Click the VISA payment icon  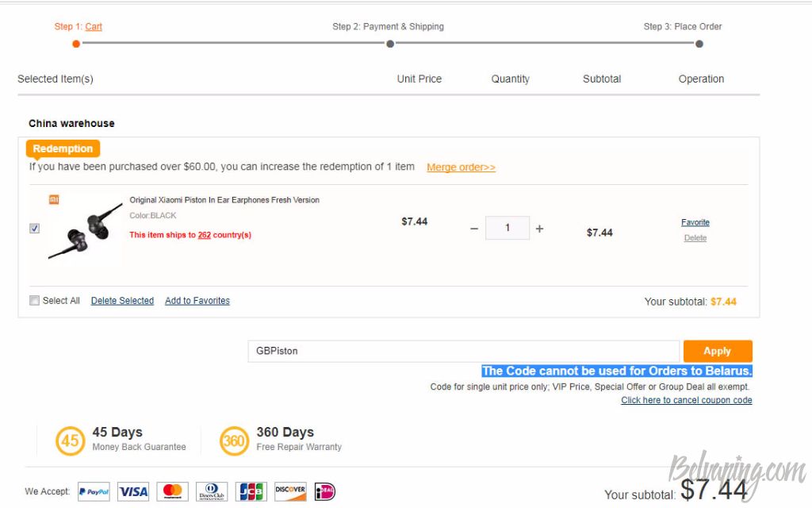pyautogui.click(x=133, y=491)
